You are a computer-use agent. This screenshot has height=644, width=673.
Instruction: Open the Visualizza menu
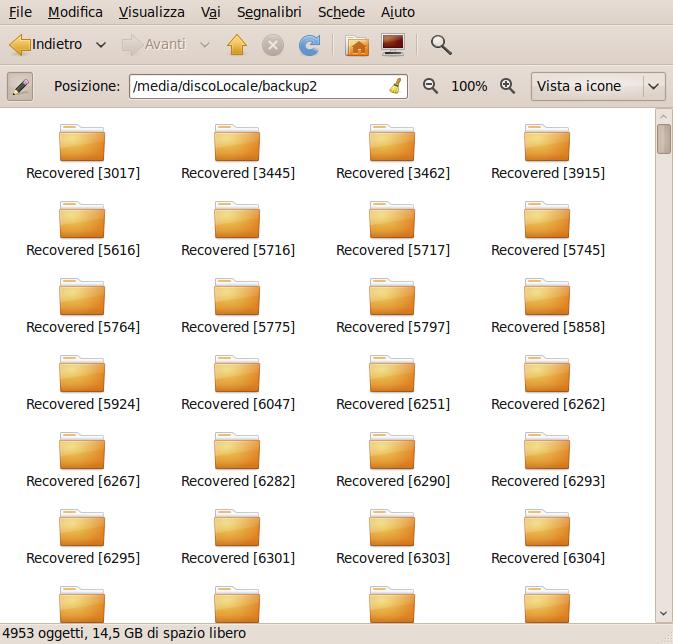[x=152, y=12]
